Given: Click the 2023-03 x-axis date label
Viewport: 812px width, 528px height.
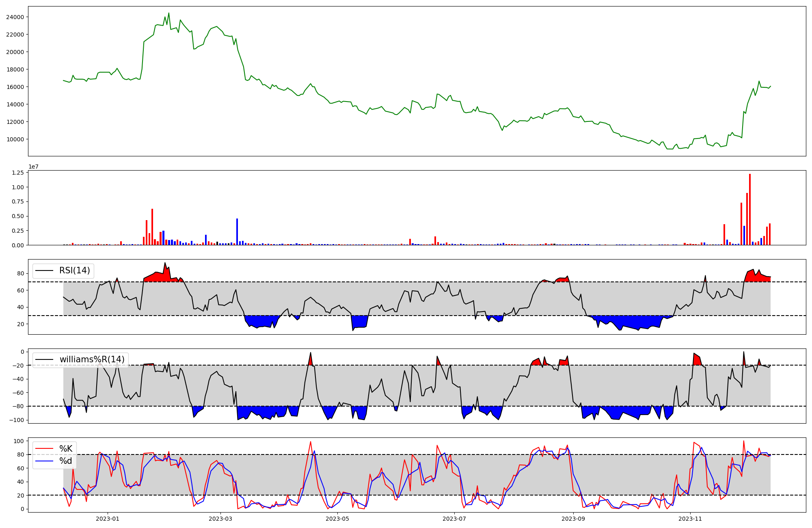Looking at the screenshot, I should coord(220,519).
